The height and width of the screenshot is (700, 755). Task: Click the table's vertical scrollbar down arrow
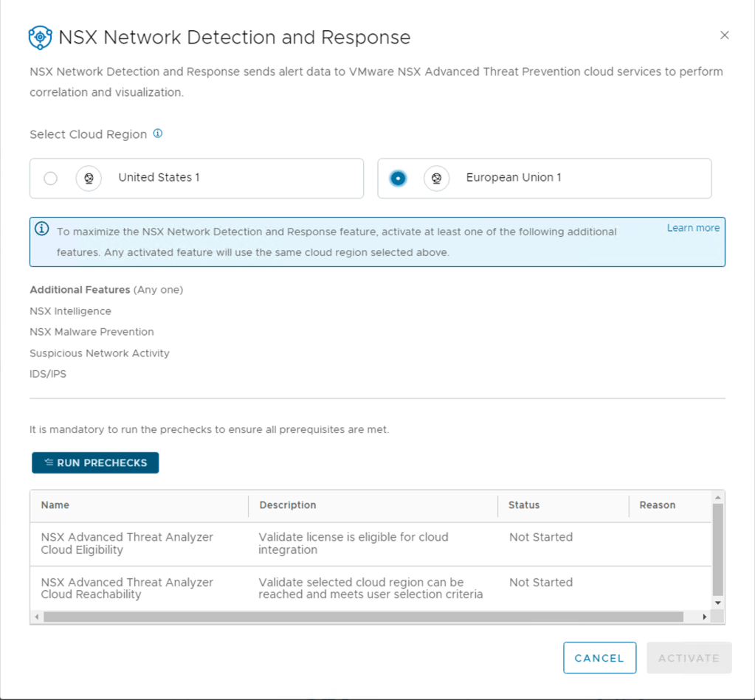click(717, 603)
